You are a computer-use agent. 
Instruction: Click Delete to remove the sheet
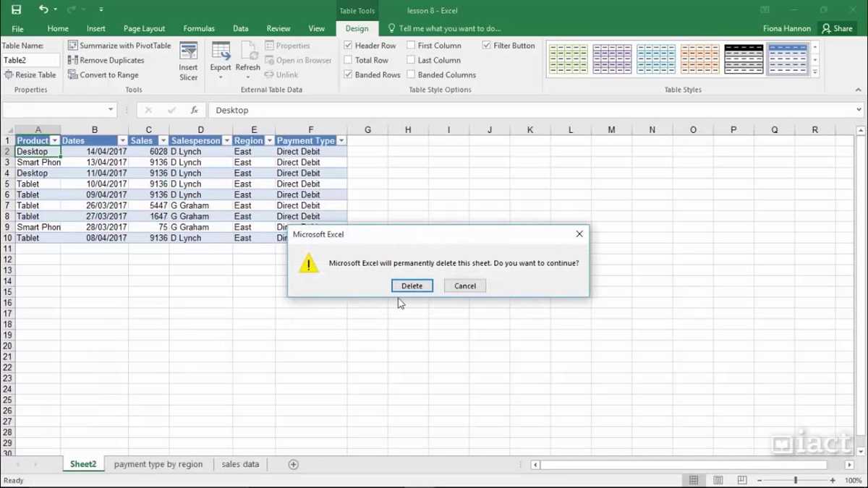click(412, 286)
